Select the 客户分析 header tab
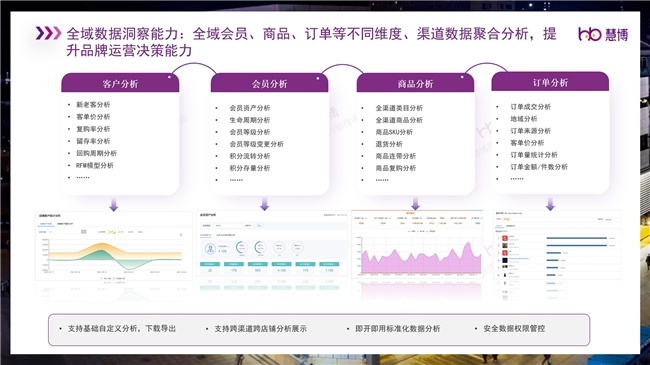650x365 pixels. point(120,83)
